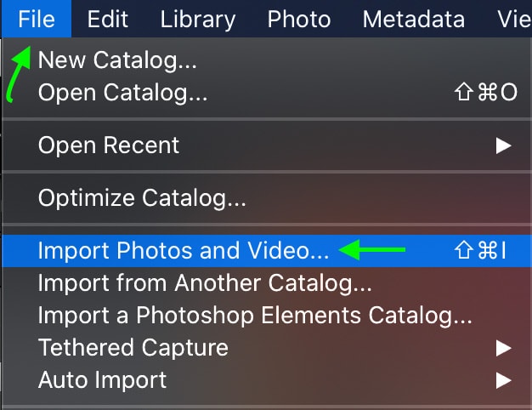Expand the Tethered Capture submenu
Screen dimensions: 532x410
267,348
